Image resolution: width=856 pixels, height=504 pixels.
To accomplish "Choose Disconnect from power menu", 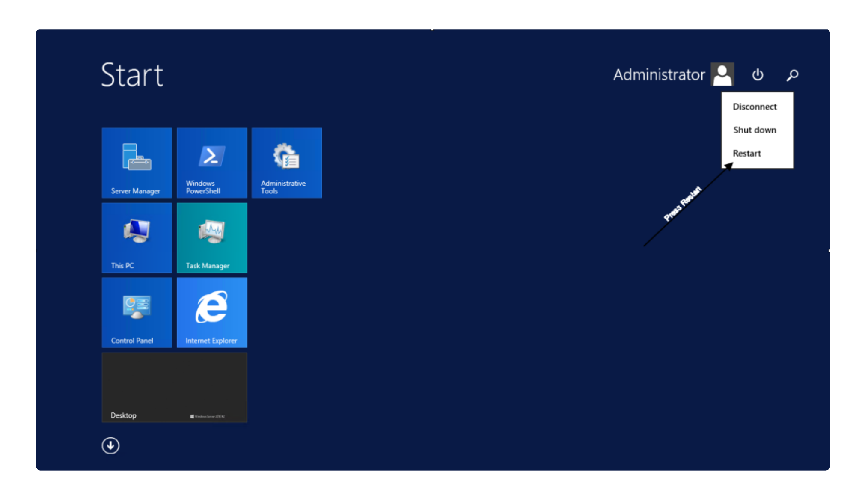I will (x=755, y=107).
